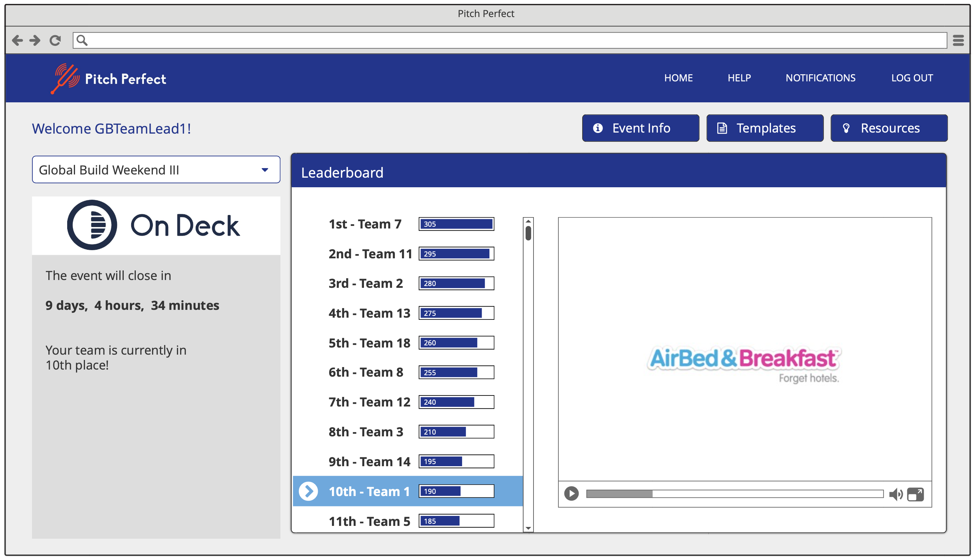Viewport: 976px width, 560px height.
Task: Click the Resources lightbulb icon
Action: tap(846, 128)
